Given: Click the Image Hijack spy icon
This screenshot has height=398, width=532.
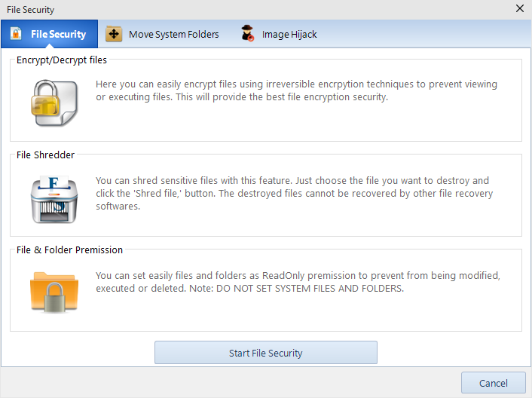Looking at the screenshot, I should [247, 33].
